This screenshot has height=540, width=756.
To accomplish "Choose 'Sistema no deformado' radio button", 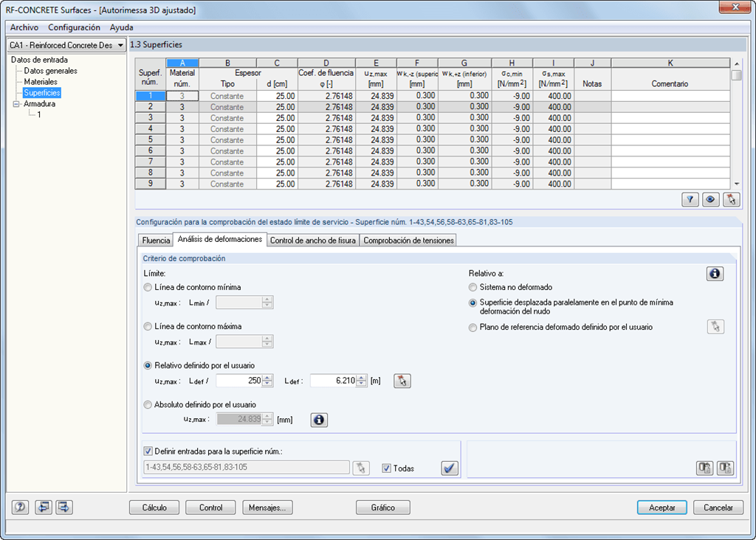I will coord(472,287).
